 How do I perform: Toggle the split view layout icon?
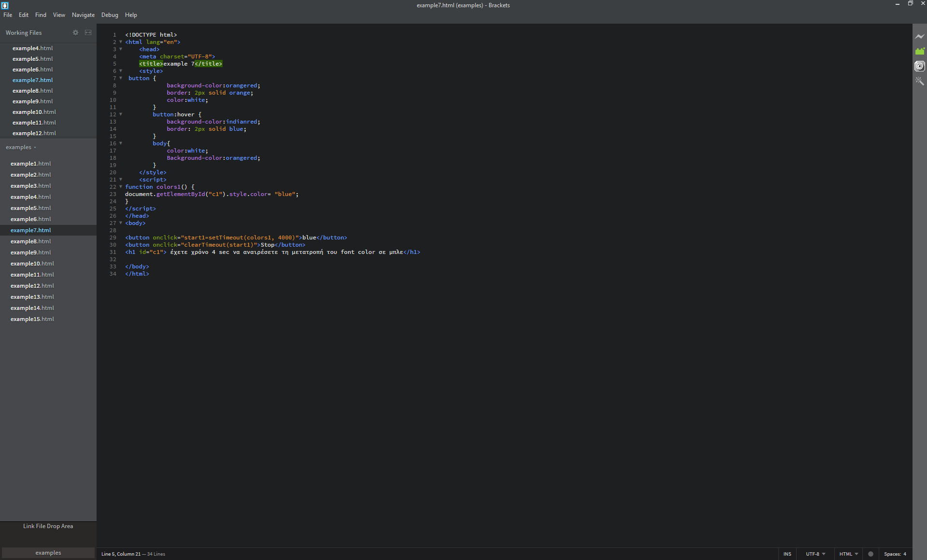pos(88,32)
